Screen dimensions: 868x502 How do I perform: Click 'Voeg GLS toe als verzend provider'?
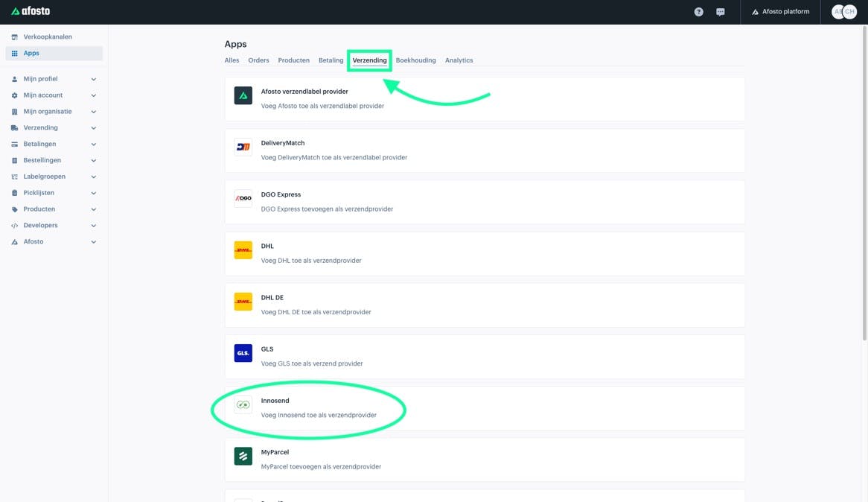[x=312, y=363]
